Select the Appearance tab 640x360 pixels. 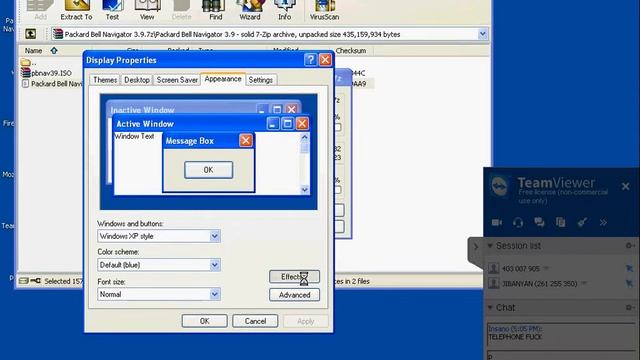[223, 79]
